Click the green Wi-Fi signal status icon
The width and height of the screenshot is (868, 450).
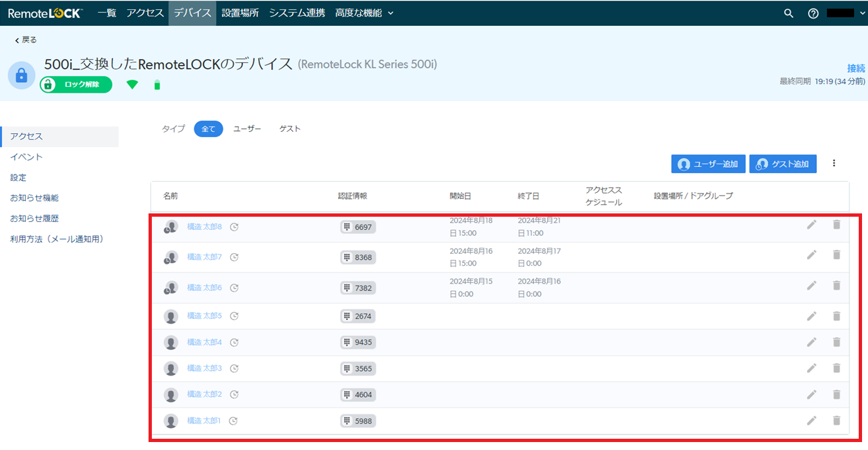(x=133, y=85)
